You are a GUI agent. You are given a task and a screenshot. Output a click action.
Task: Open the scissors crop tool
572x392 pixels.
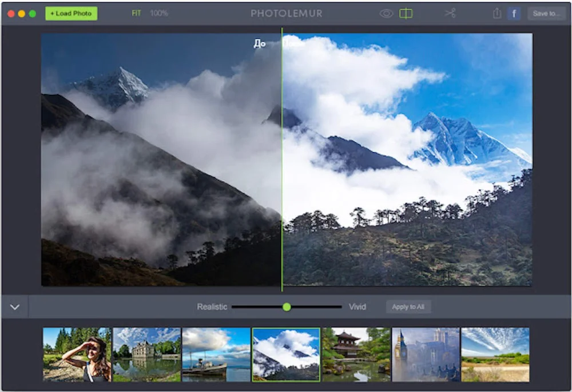(450, 14)
